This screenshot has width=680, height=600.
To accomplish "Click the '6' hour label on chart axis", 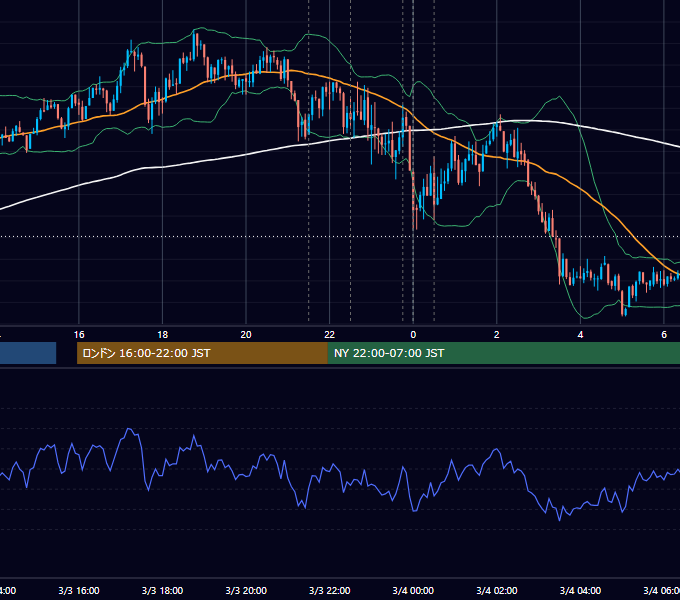I will 664,335.
